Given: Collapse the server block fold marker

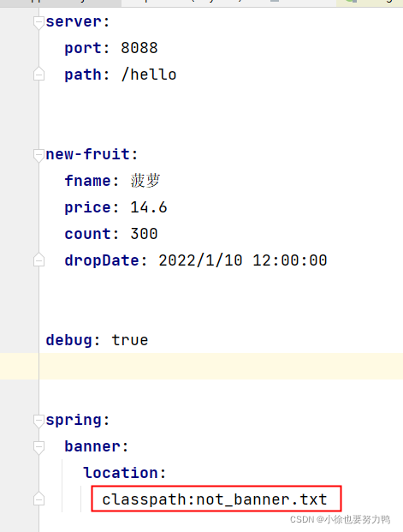Looking at the screenshot, I should click(x=39, y=22).
